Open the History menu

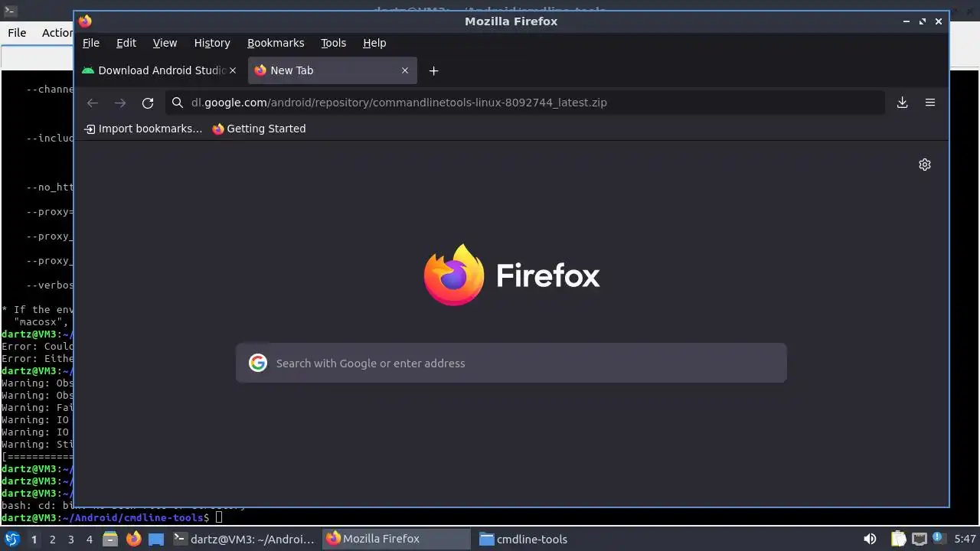point(212,43)
